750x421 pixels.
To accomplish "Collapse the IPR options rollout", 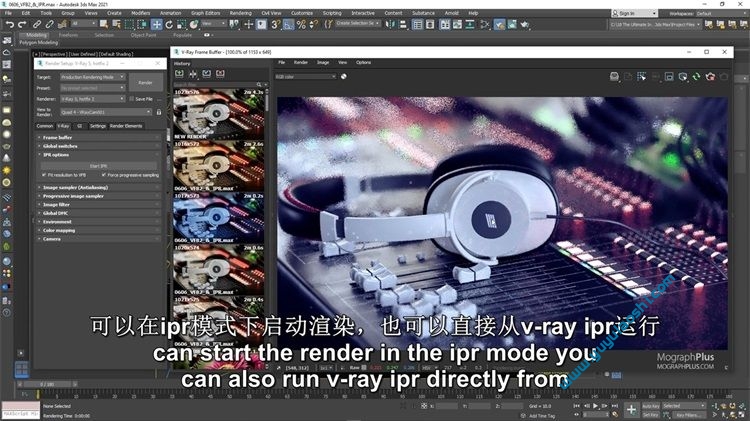I will coord(99,155).
